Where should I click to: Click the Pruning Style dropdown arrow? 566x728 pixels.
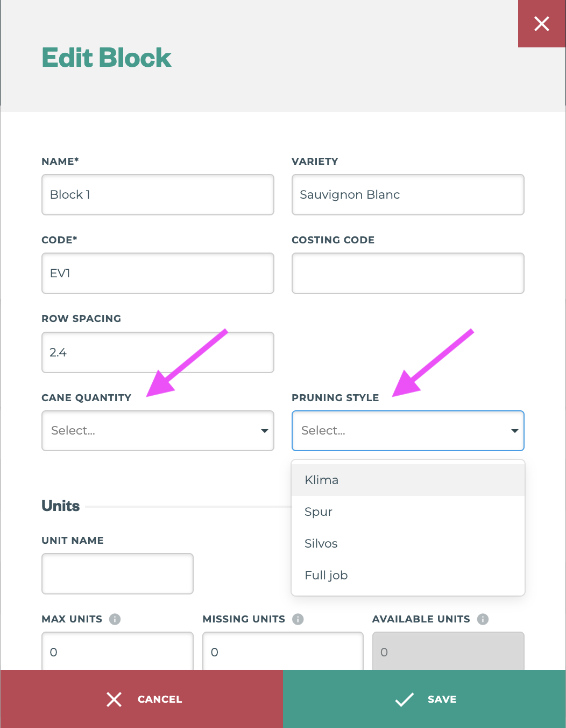(514, 431)
